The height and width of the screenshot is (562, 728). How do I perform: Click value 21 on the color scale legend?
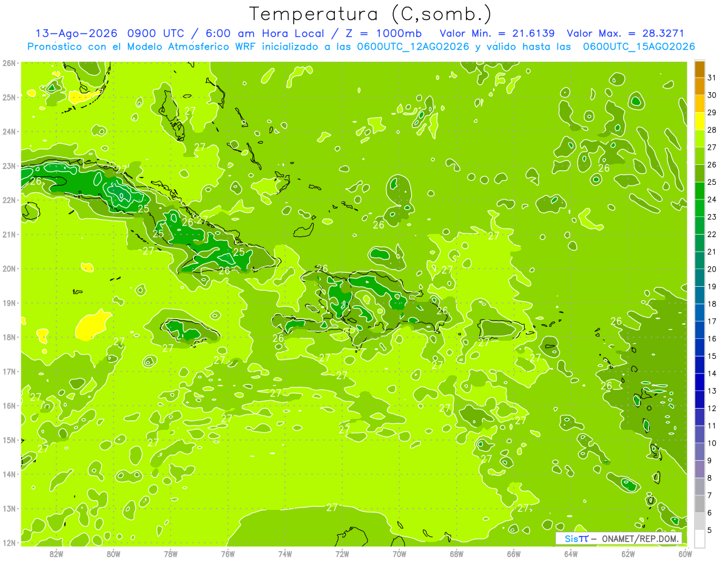(x=711, y=252)
